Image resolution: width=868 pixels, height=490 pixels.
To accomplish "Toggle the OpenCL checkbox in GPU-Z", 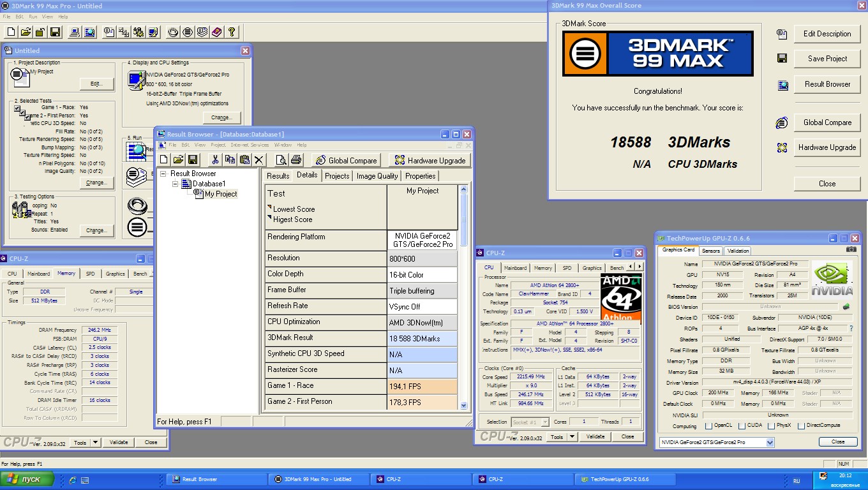I will coord(708,426).
